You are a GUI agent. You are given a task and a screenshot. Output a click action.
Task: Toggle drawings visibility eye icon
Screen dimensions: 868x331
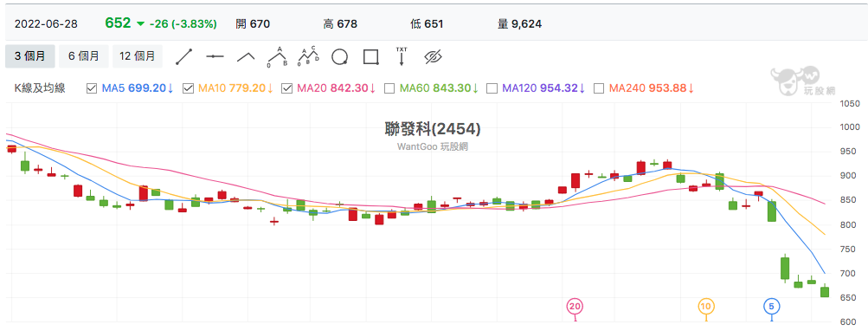pos(433,56)
